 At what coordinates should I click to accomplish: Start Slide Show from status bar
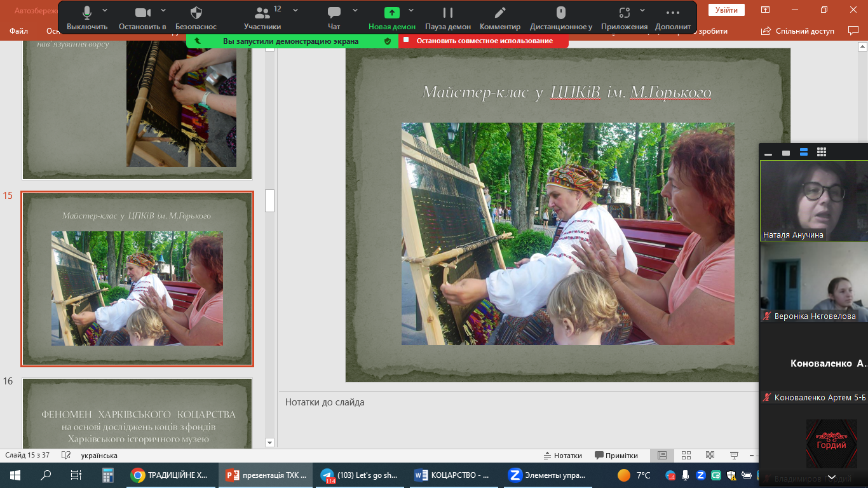pos(735,456)
